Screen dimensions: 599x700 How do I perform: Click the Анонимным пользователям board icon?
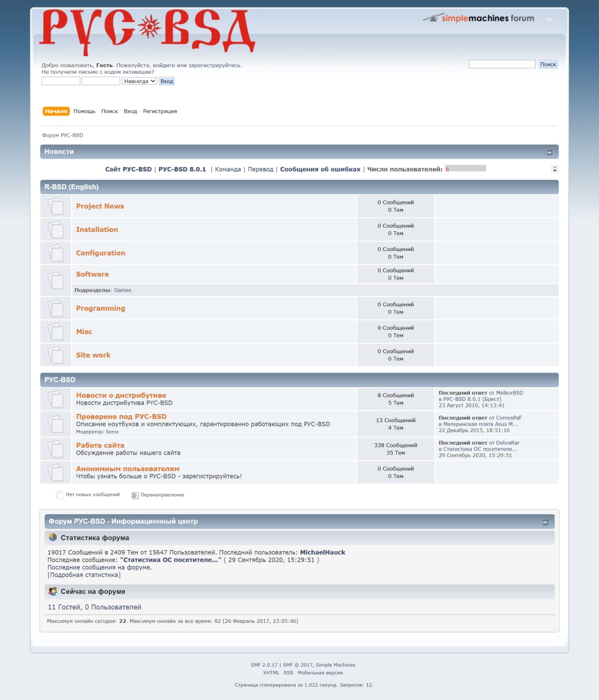[56, 472]
